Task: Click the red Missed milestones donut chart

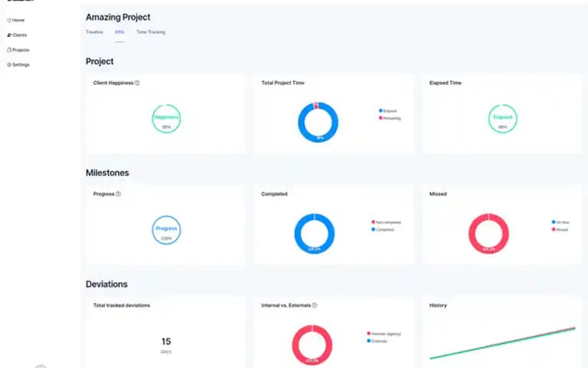Action: (x=488, y=234)
